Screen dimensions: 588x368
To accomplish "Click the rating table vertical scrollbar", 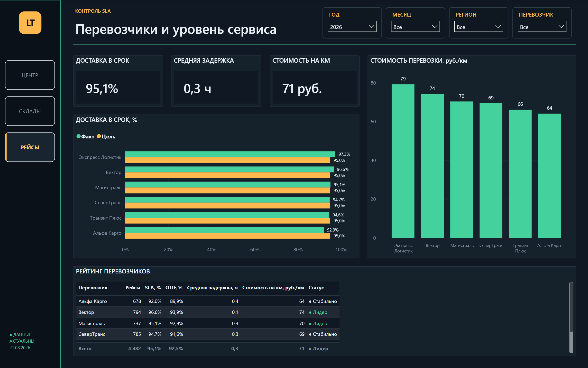I will (x=571, y=317).
